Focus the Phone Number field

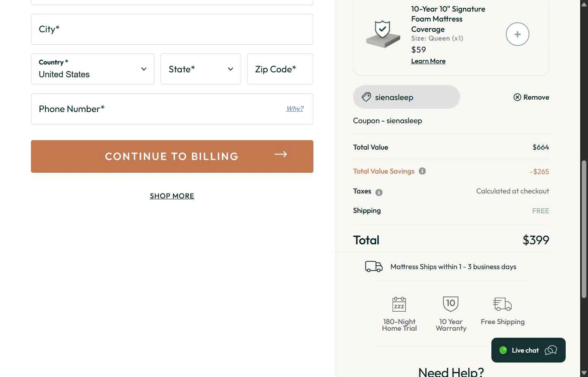pos(172,109)
